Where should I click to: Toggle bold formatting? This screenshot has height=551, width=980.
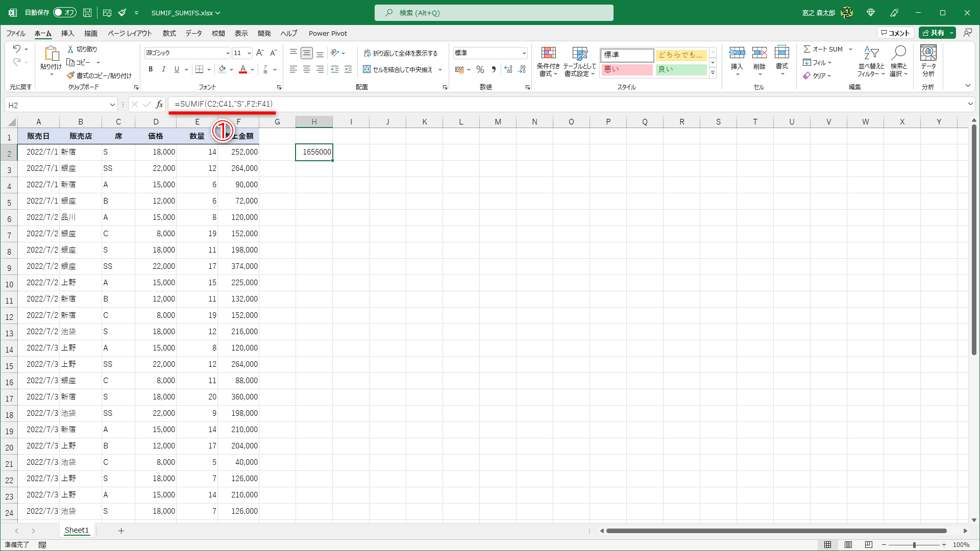151,69
